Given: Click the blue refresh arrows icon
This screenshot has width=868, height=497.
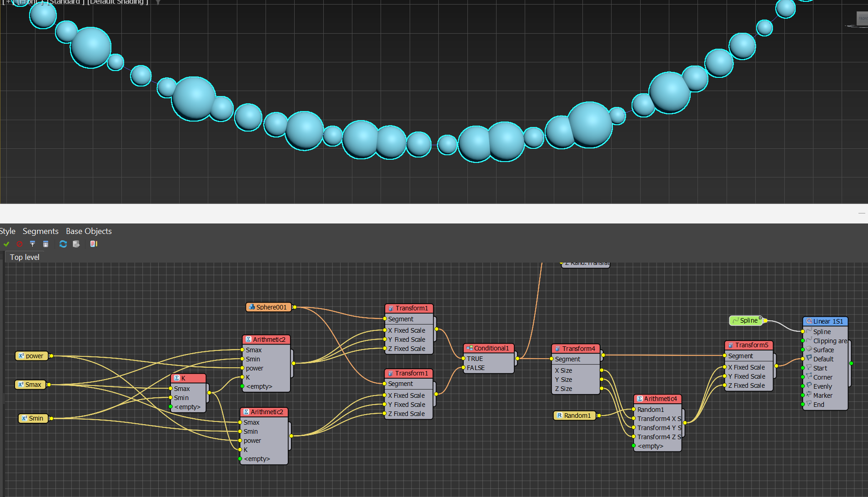Looking at the screenshot, I should point(63,244).
